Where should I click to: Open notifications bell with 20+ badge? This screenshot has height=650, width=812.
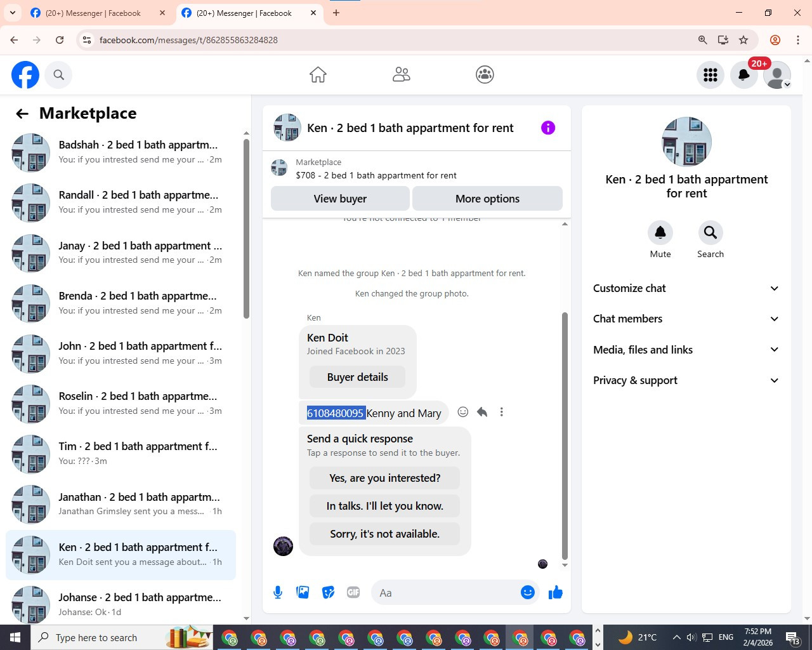point(744,75)
